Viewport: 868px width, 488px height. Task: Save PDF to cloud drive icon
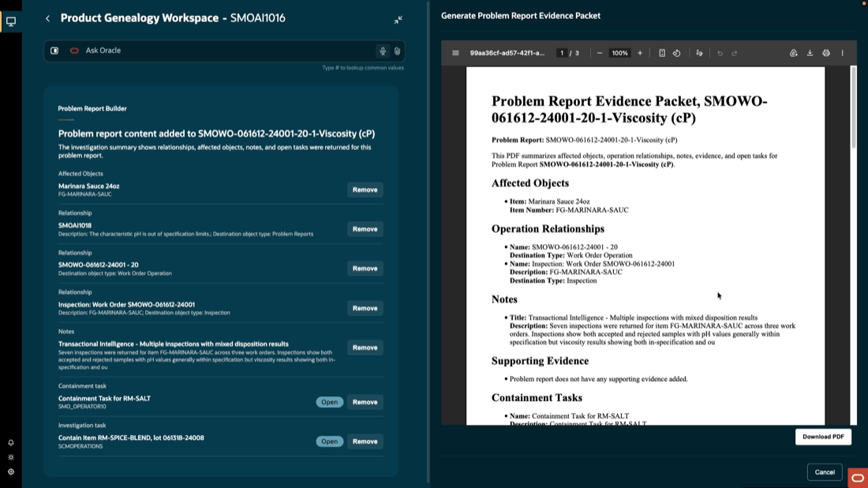793,53
